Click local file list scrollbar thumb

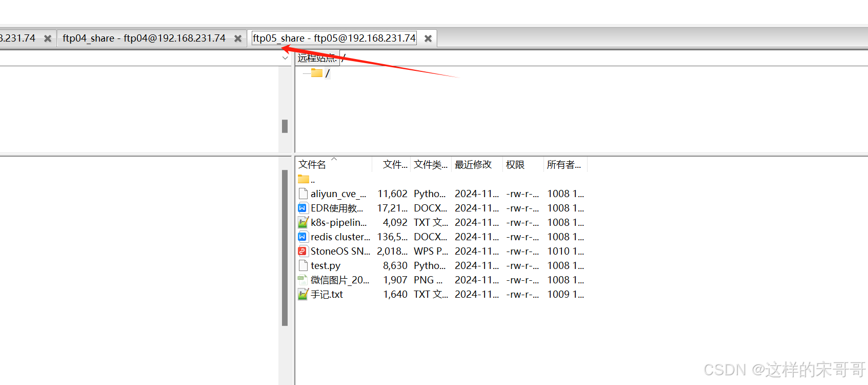[x=285, y=248]
